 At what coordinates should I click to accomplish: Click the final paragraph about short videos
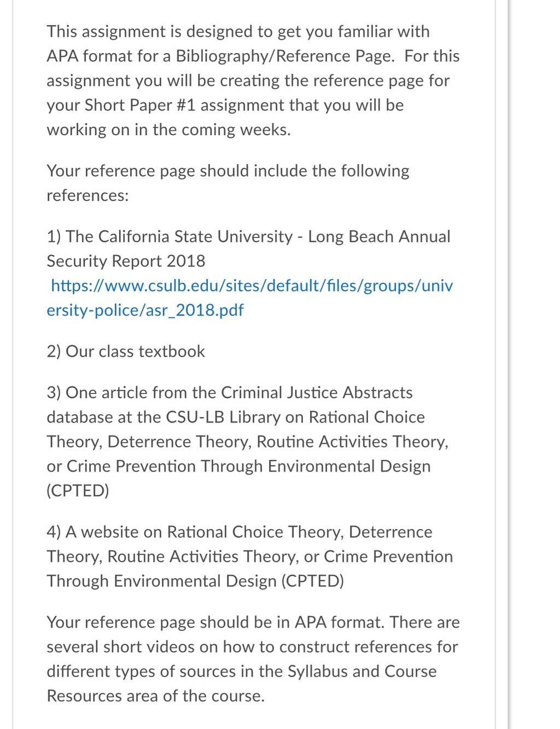(x=253, y=659)
